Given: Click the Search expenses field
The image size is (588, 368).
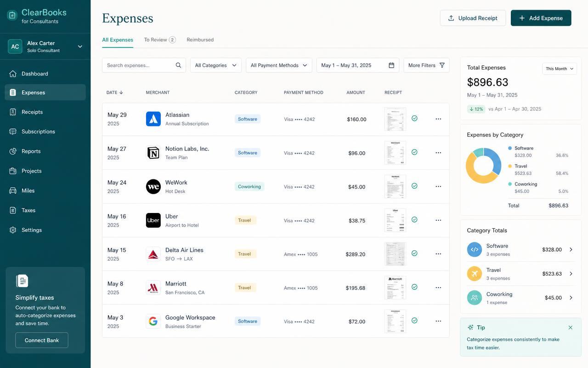Looking at the screenshot, I should click(x=144, y=65).
